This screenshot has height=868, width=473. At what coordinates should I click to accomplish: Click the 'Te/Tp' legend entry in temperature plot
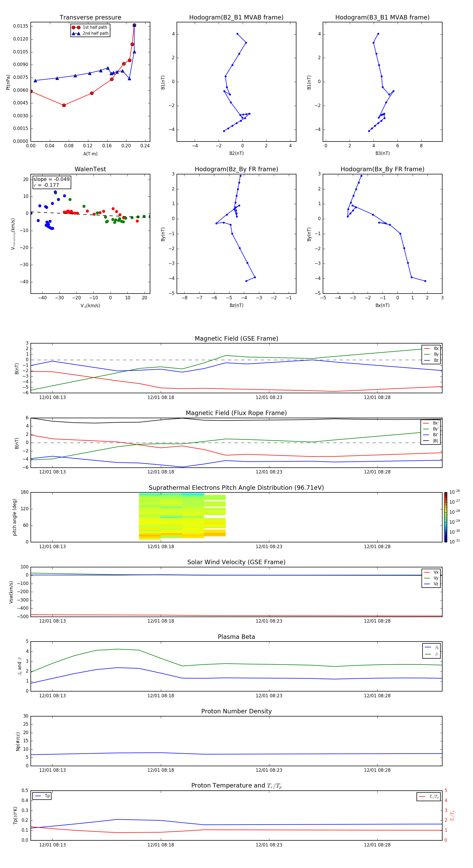click(x=429, y=796)
